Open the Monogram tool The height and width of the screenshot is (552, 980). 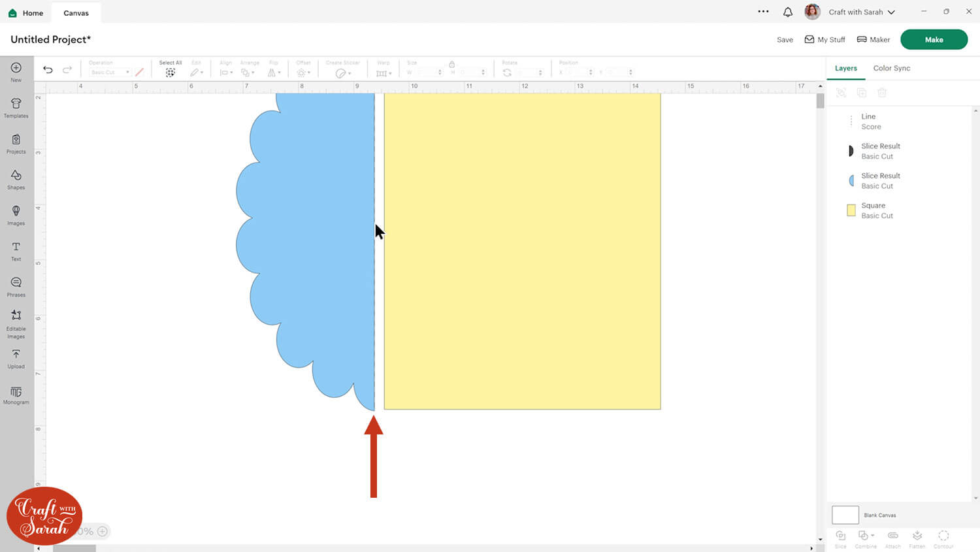tap(16, 395)
